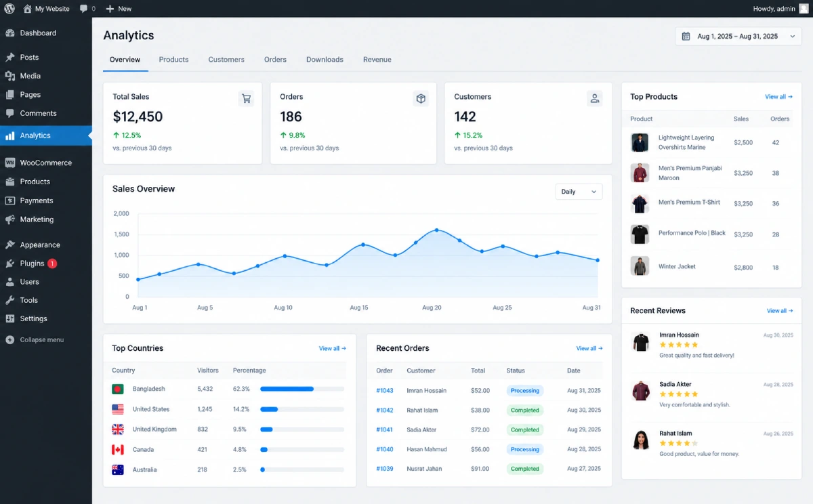Click the home icon beside My Website

[27, 9]
